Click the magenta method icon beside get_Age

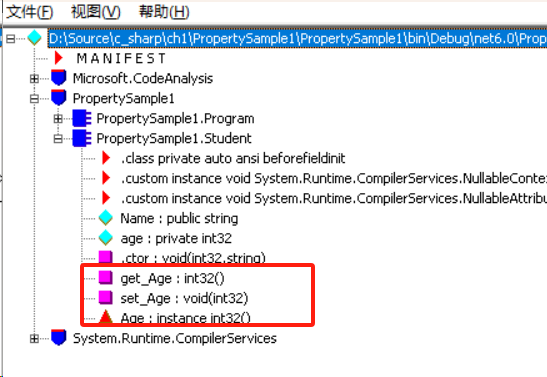pyautogui.click(x=106, y=278)
